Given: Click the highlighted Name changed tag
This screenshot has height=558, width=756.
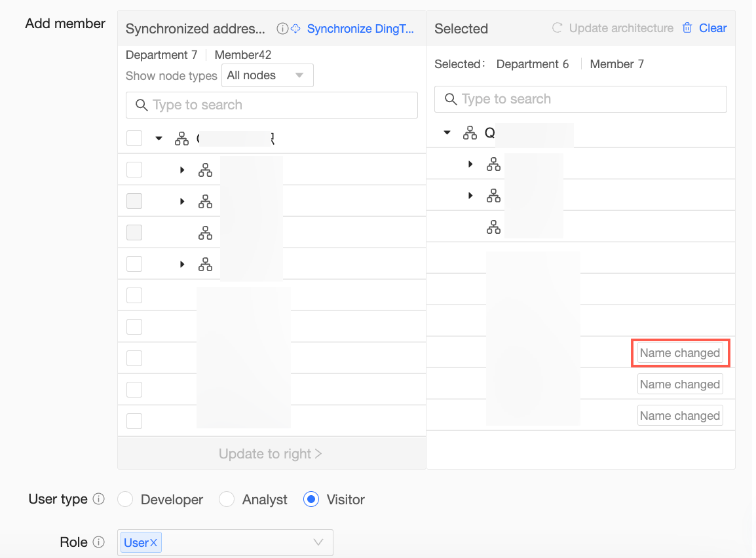Looking at the screenshot, I should coord(680,353).
